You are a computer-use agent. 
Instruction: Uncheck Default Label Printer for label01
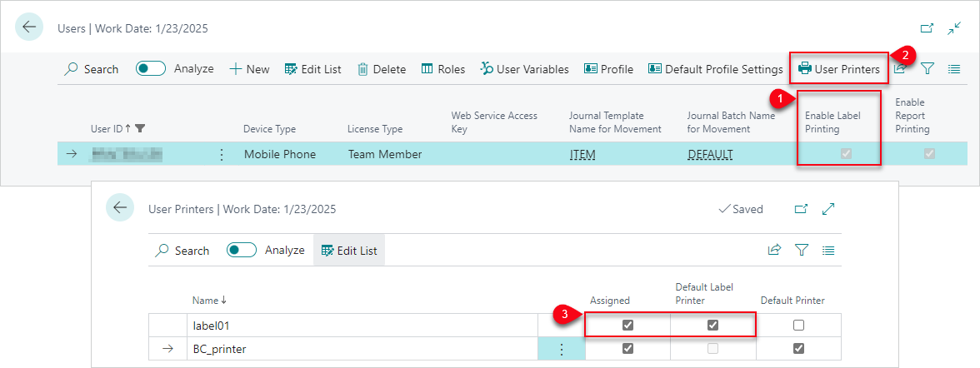coord(712,325)
